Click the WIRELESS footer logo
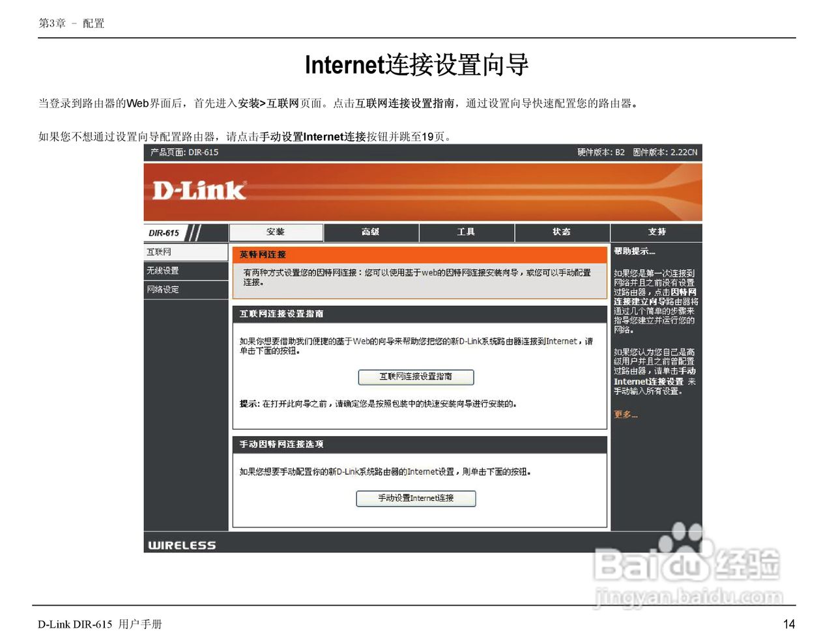834x644 pixels. pos(182,545)
